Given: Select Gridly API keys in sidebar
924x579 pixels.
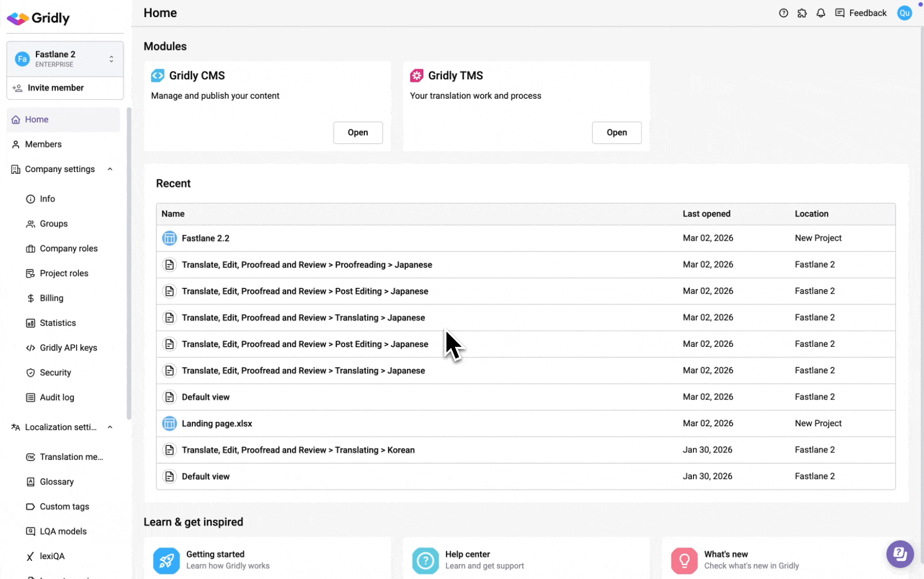Looking at the screenshot, I should [68, 348].
